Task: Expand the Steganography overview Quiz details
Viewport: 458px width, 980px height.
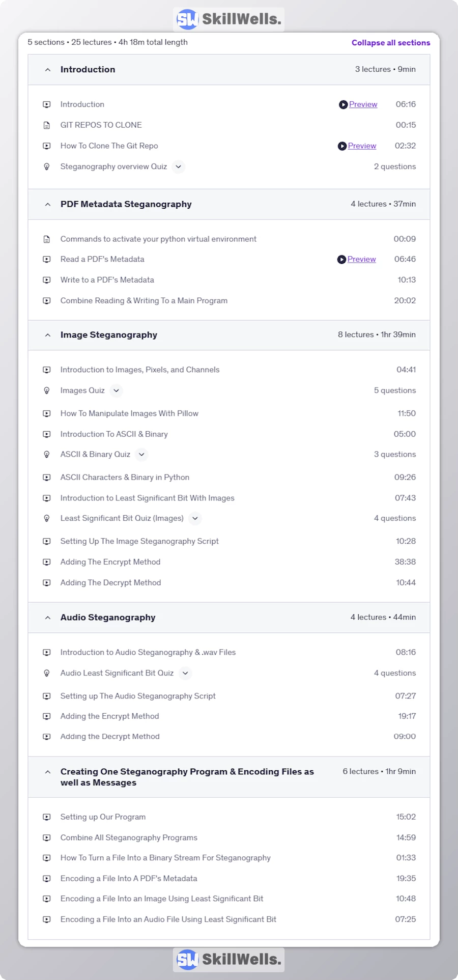Action: click(x=178, y=166)
